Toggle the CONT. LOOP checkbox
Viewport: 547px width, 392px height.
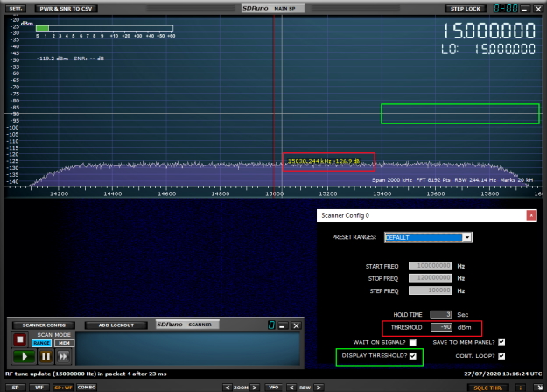[x=501, y=356]
